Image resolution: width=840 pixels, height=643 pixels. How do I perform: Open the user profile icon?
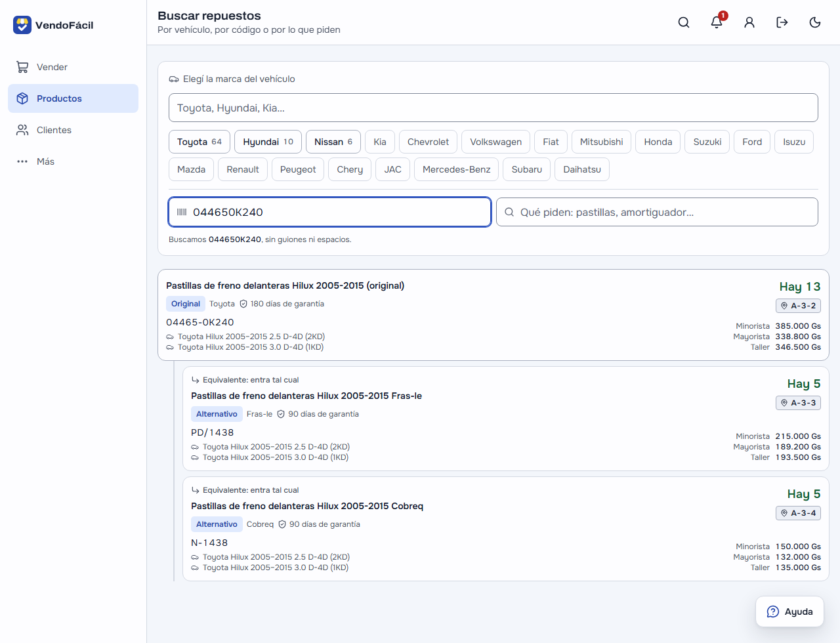(x=749, y=22)
